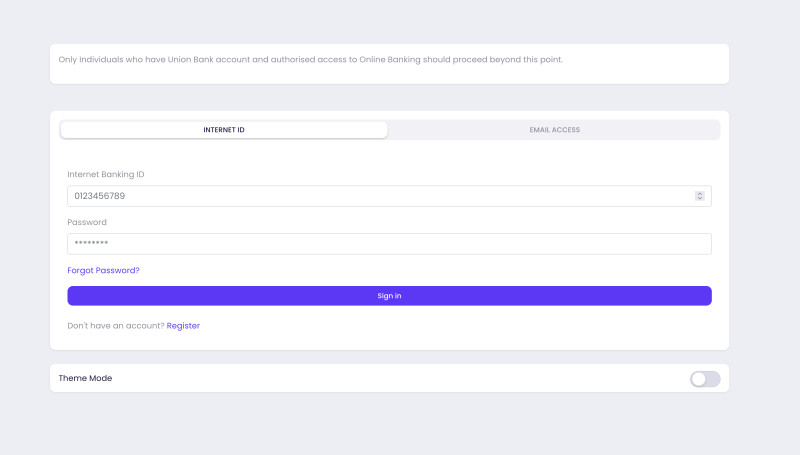Click the 0123456789 value in the ID field

click(100, 196)
